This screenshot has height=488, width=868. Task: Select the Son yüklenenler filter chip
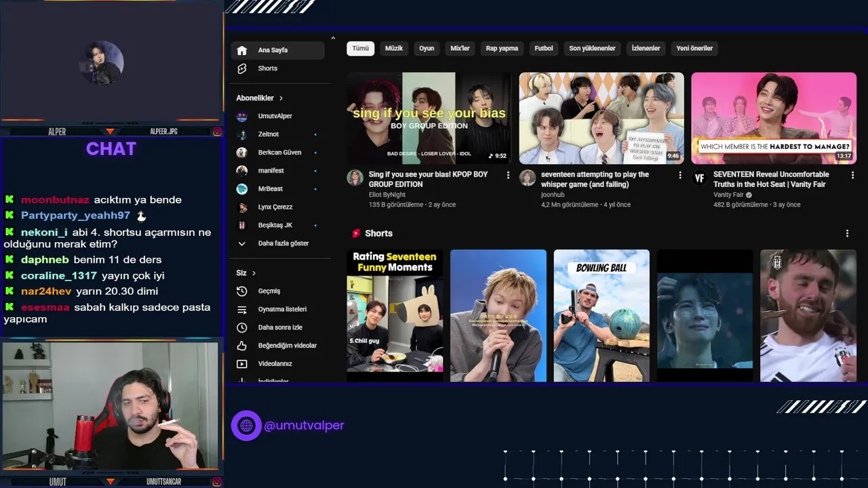(592, 48)
